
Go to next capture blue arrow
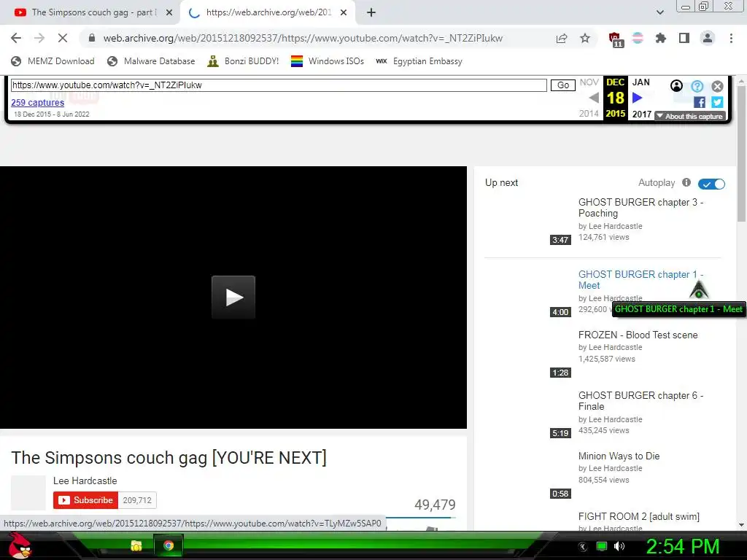coord(638,98)
